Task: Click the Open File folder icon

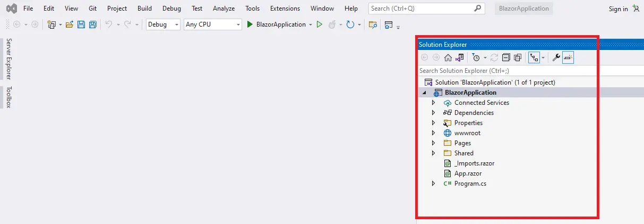Action: tap(70, 24)
